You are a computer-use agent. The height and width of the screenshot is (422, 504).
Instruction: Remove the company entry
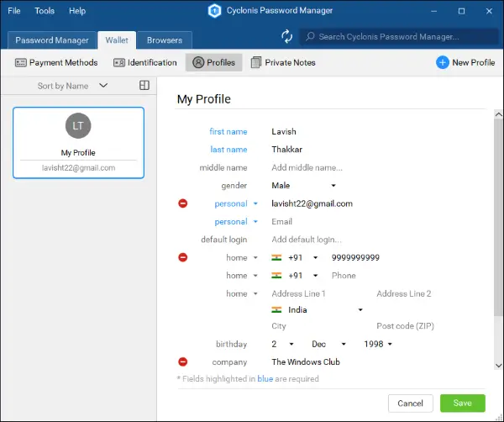click(x=183, y=361)
